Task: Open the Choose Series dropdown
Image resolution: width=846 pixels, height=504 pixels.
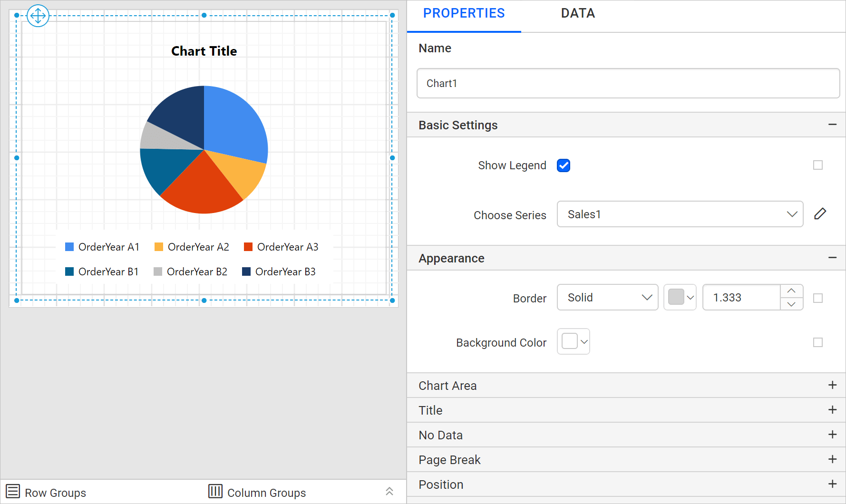Action: (x=680, y=214)
